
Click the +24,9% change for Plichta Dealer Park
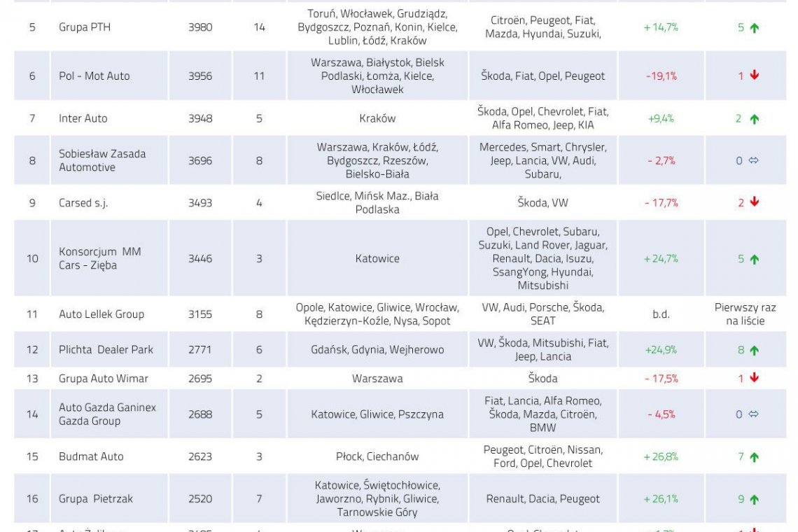661,350
